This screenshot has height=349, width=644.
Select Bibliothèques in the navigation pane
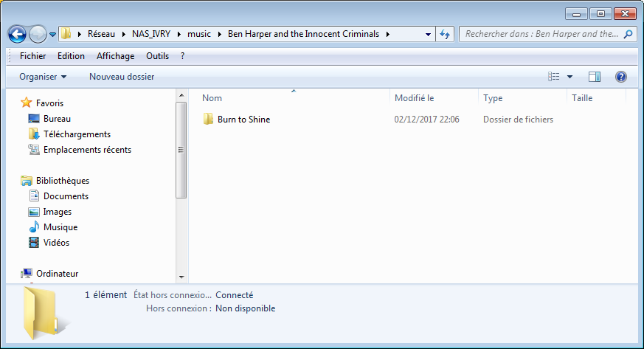tap(63, 181)
